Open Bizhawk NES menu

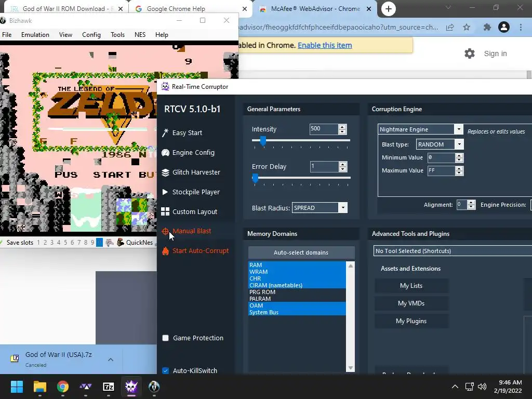click(x=140, y=35)
